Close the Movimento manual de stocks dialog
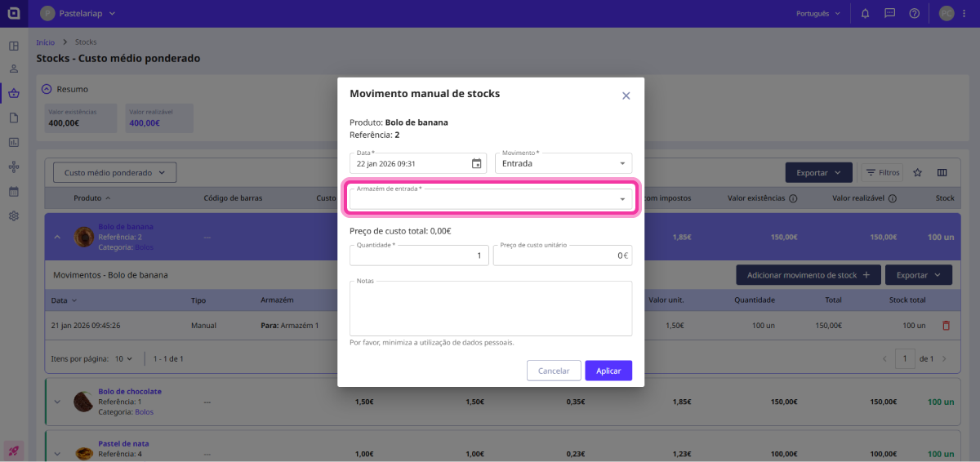The image size is (980, 462). 626,96
